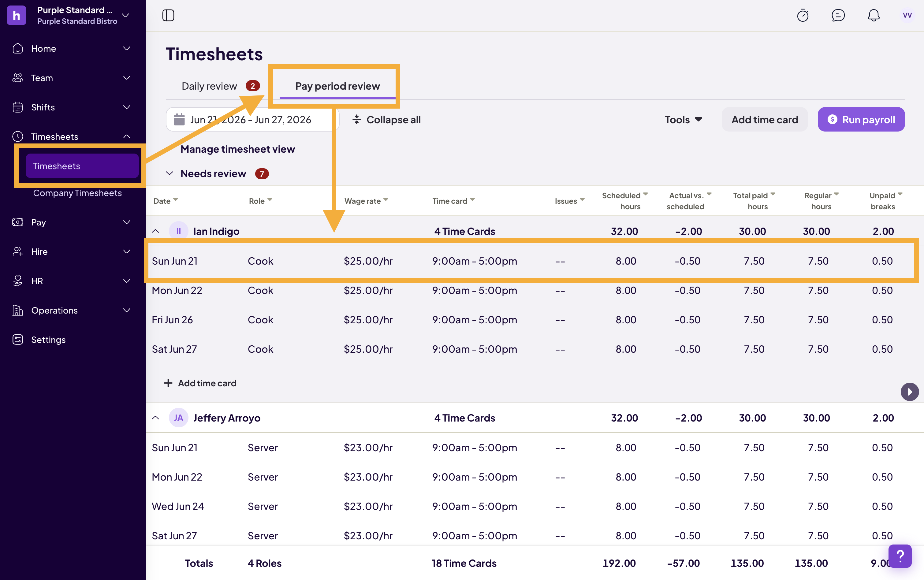
Task: Toggle the sidebar panel icon
Action: [168, 15]
